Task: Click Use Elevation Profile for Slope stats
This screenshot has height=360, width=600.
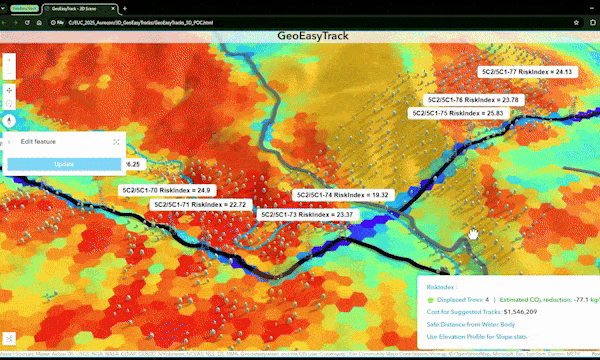Action: (476, 337)
